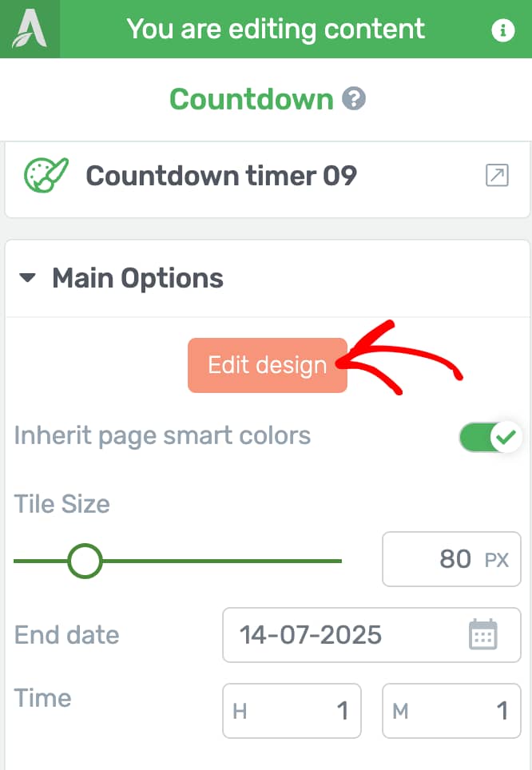The width and height of the screenshot is (532, 770).
Task: Focus the hours H time field
Action: [292, 711]
